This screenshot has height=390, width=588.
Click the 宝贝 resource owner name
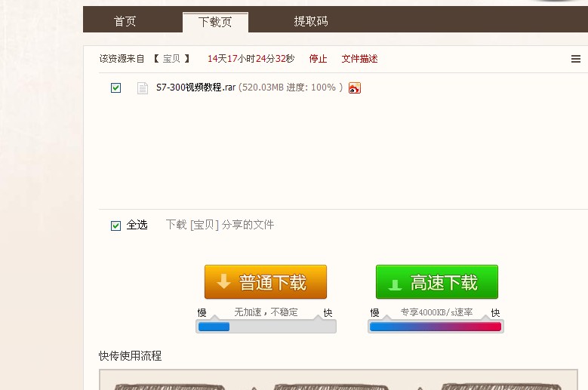(x=171, y=59)
